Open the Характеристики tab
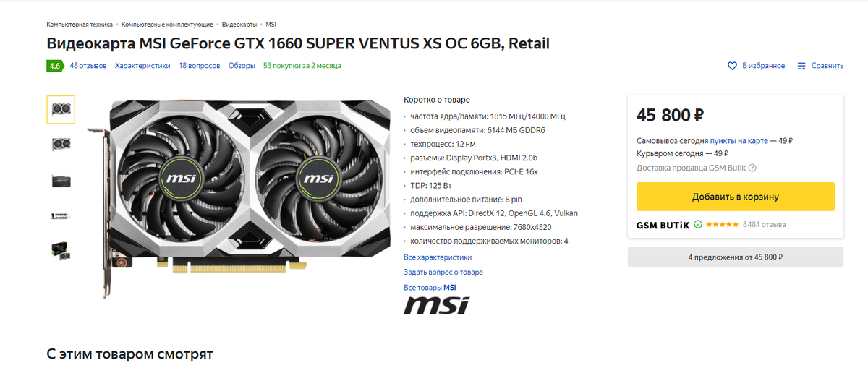 pos(142,66)
